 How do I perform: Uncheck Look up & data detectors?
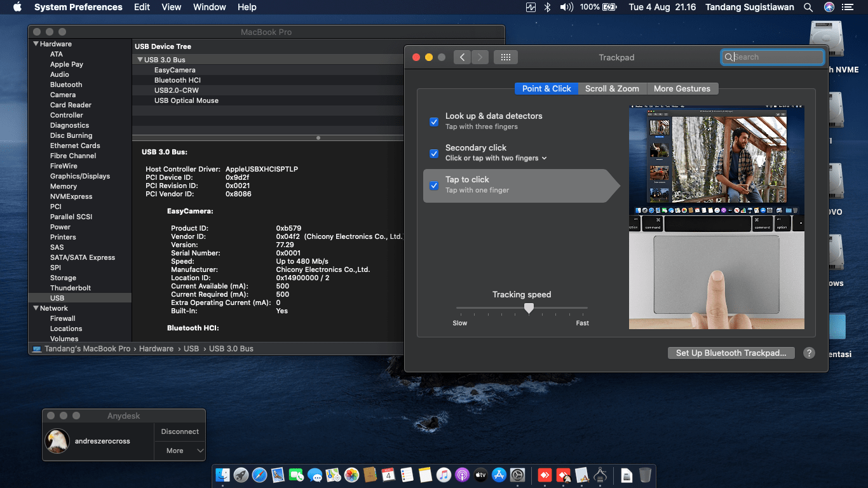pos(434,122)
